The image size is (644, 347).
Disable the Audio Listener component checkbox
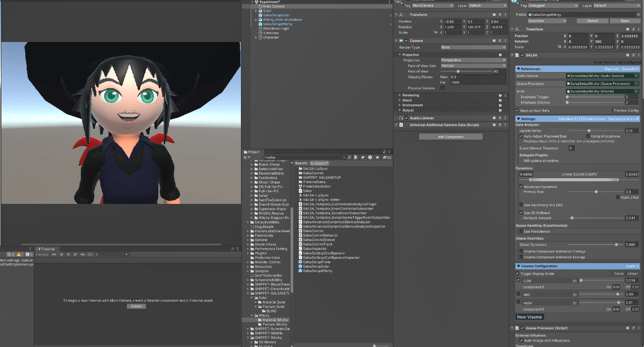pos(407,118)
